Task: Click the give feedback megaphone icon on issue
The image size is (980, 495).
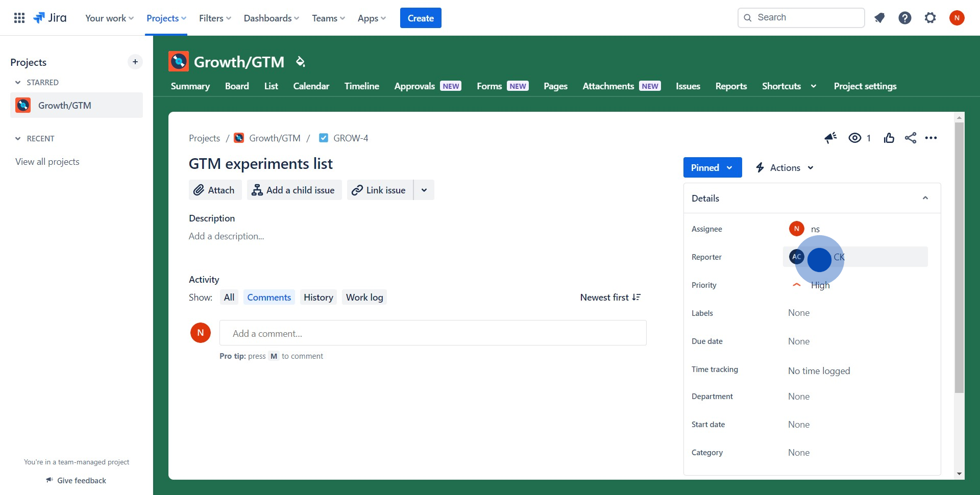Action: (830, 138)
